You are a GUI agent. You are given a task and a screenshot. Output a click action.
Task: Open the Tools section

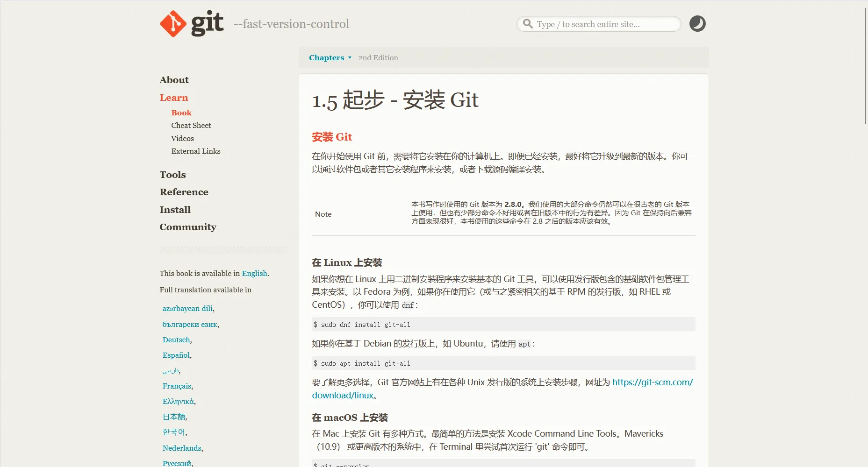click(172, 175)
